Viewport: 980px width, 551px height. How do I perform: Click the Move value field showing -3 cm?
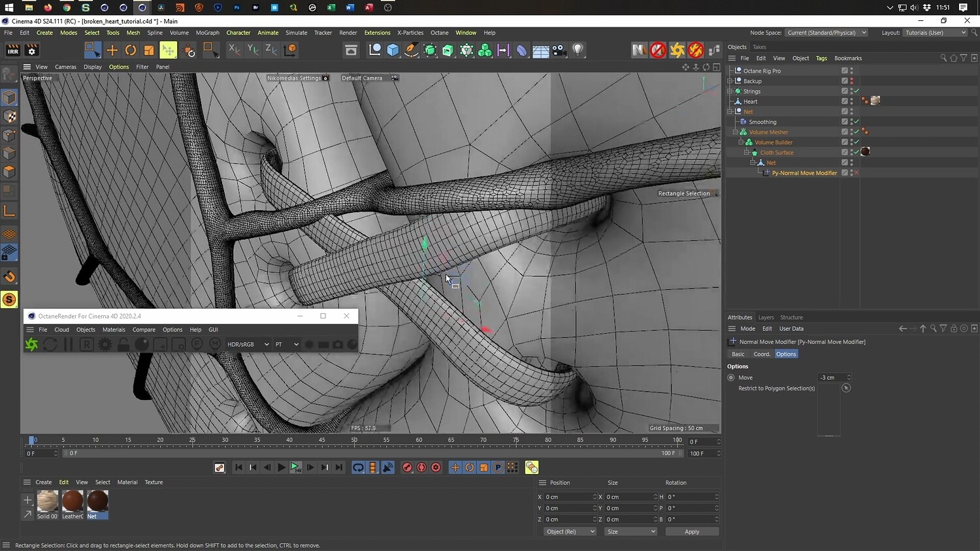point(831,377)
